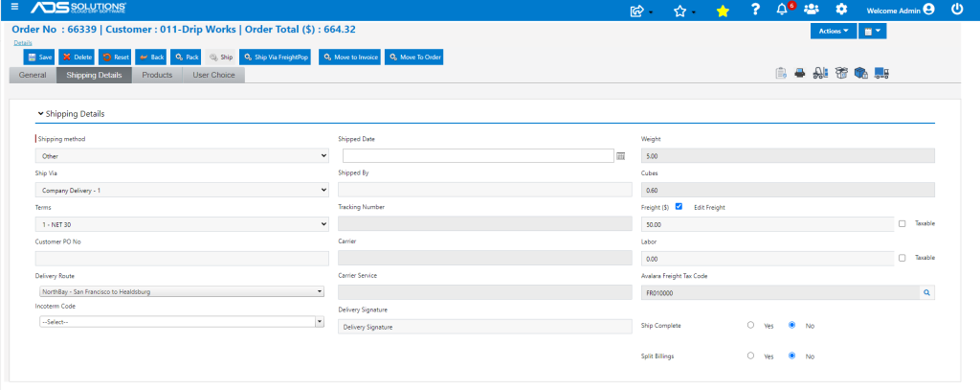
Task: Select the Shipping Details tab
Action: click(x=94, y=75)
